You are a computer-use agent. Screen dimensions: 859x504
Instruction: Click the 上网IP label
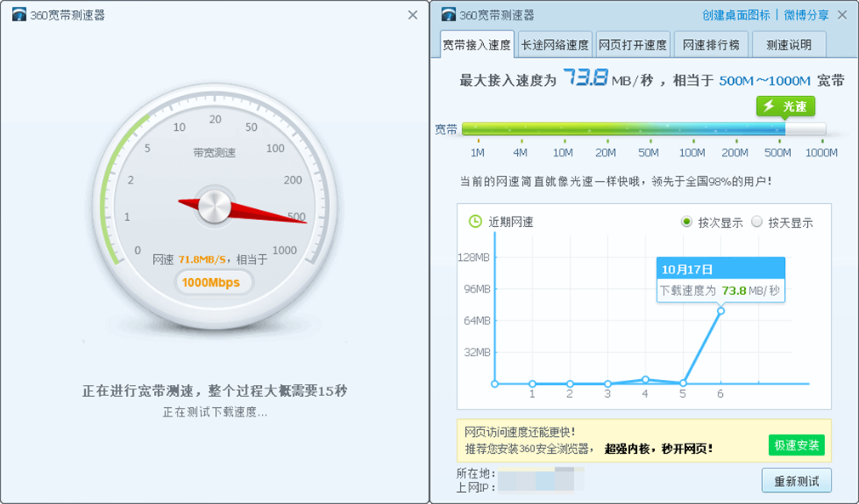[x=475, y=487]
